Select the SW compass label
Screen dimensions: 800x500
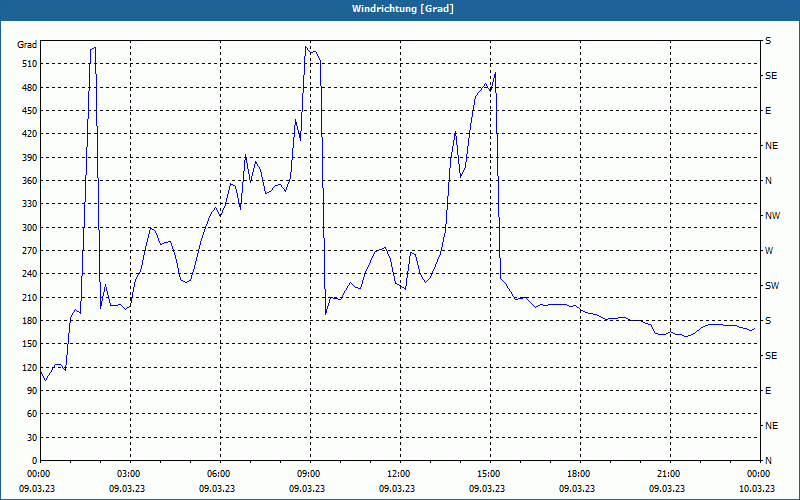click(772, 286)
